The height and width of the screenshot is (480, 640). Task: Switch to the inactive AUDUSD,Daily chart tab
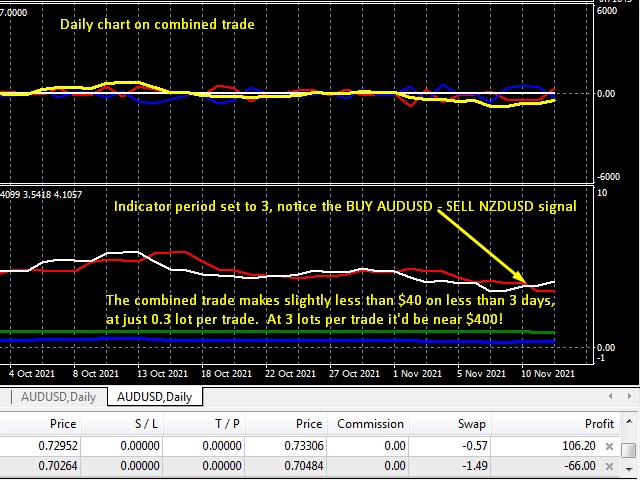(58, 397)
